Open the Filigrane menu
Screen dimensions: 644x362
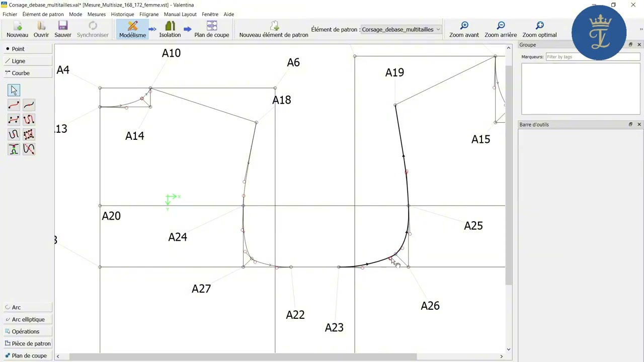(x=149, y=14)
